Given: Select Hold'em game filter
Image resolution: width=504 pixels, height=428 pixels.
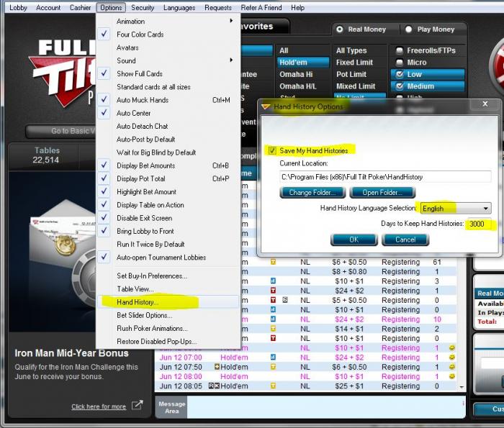Looking at the screenshot, I should pos(303,63).
